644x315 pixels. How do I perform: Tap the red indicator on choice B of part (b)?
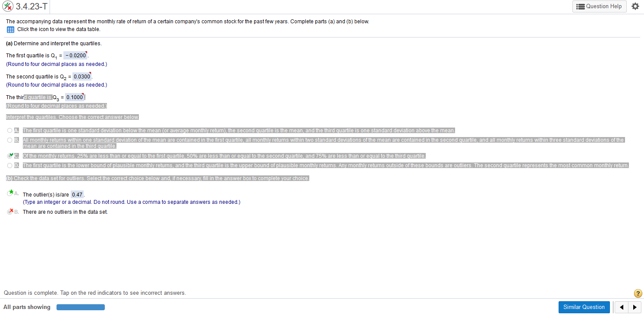pos(12,211)
